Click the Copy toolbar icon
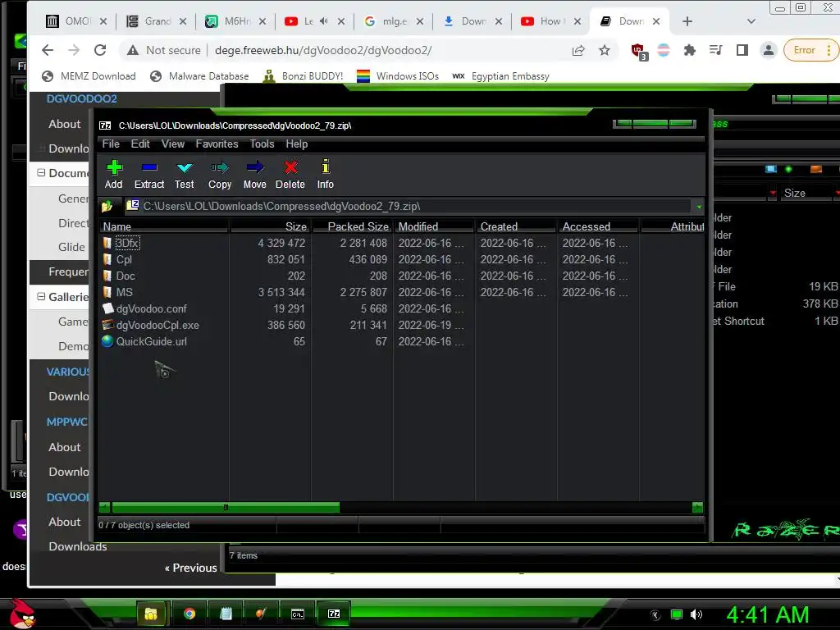 point(220,174)
